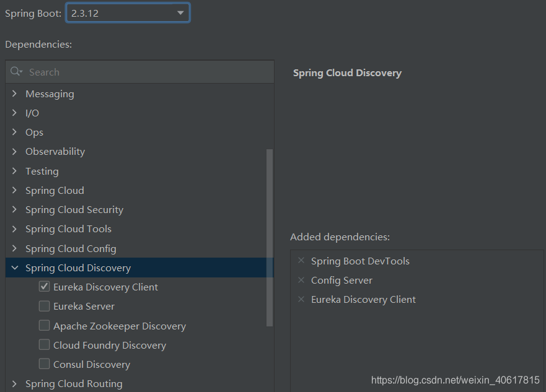The width and height of the screenshot is (546, 392).
Task: Expand the Ops category
Action: [14, 132]
